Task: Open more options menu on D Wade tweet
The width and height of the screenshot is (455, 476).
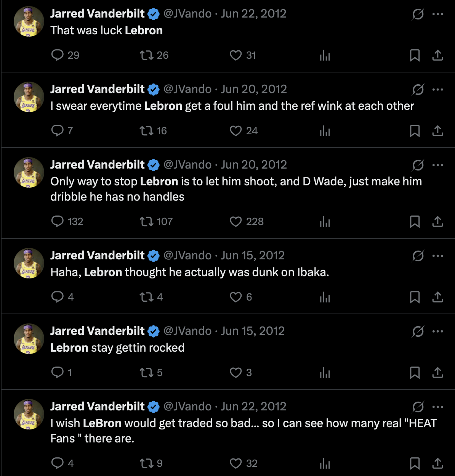Action: (x=437, y=165)
